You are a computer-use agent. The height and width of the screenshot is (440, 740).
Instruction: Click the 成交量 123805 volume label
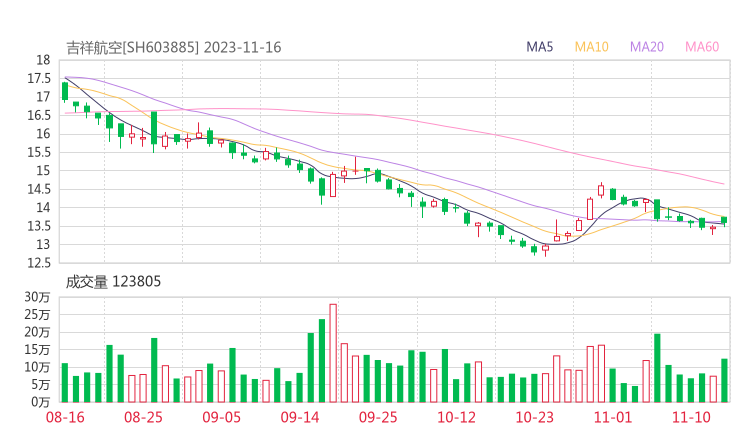pyautogui.click(x=113, y=282)
